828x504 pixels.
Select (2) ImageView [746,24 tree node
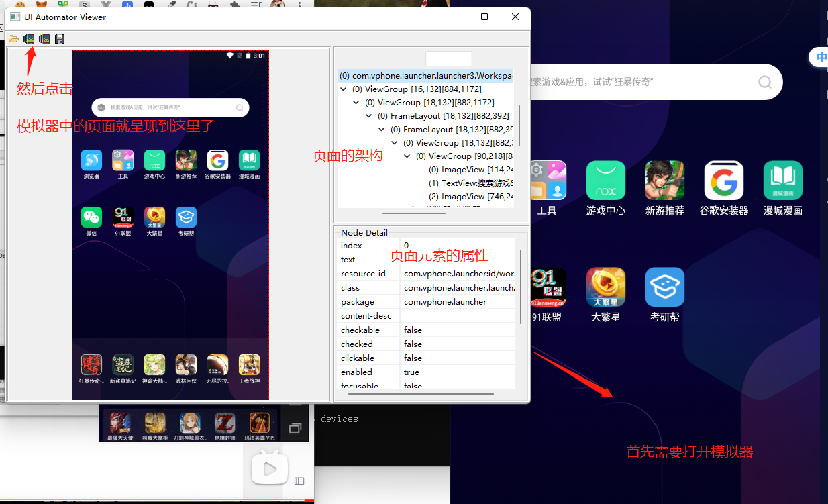(471, 197)
